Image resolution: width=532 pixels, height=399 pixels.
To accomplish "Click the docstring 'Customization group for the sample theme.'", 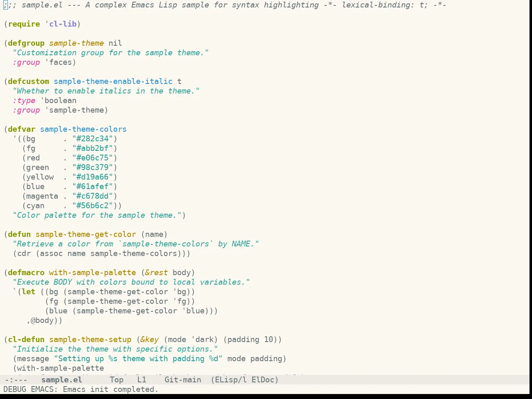I will 111,53.
